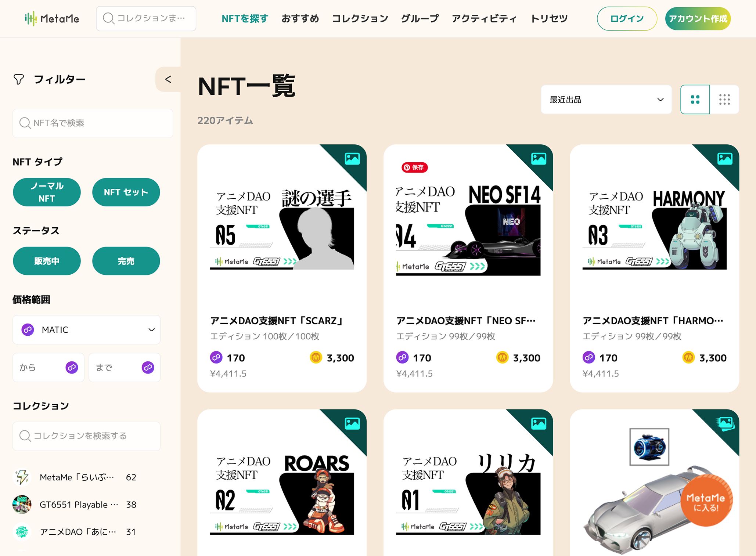Focus the NFT名で検索 field
Viewport: 756px width, 556px height.
pyautogui.click(x=93, y=123)
